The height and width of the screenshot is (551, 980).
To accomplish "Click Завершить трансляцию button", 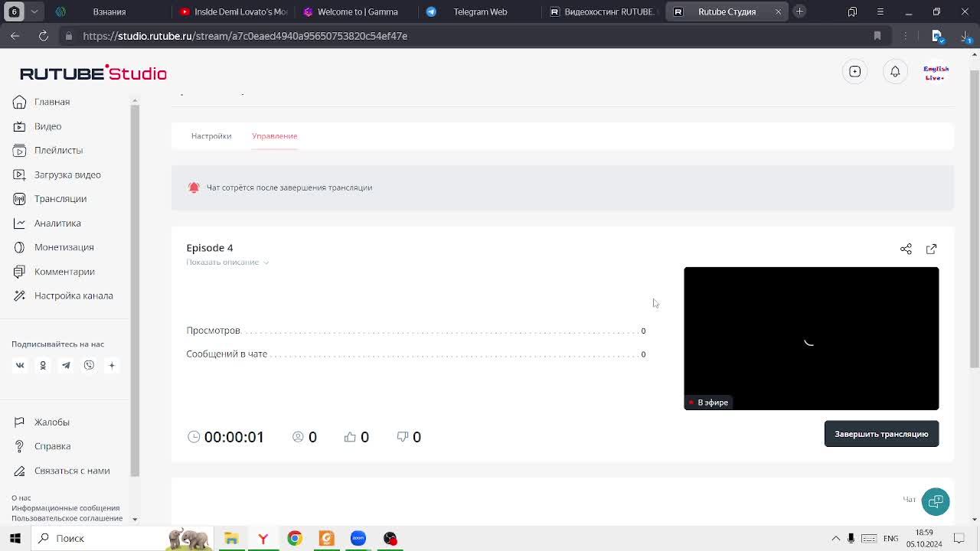I will [x=881, y=434].
